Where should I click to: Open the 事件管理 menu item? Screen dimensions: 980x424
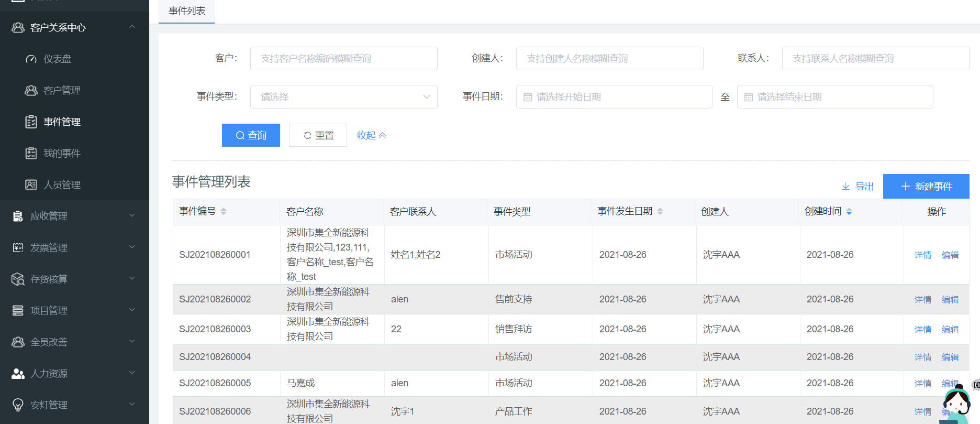click(x=62, y=122)
